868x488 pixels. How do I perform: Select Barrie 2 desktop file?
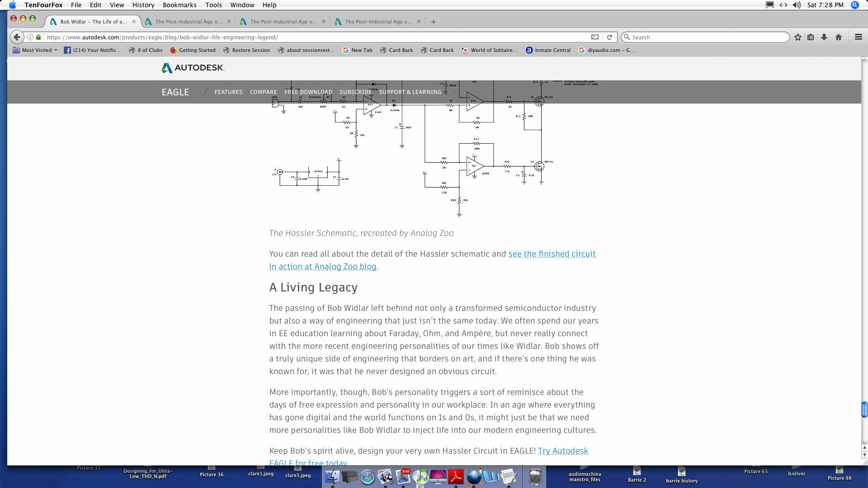point(637,475)
